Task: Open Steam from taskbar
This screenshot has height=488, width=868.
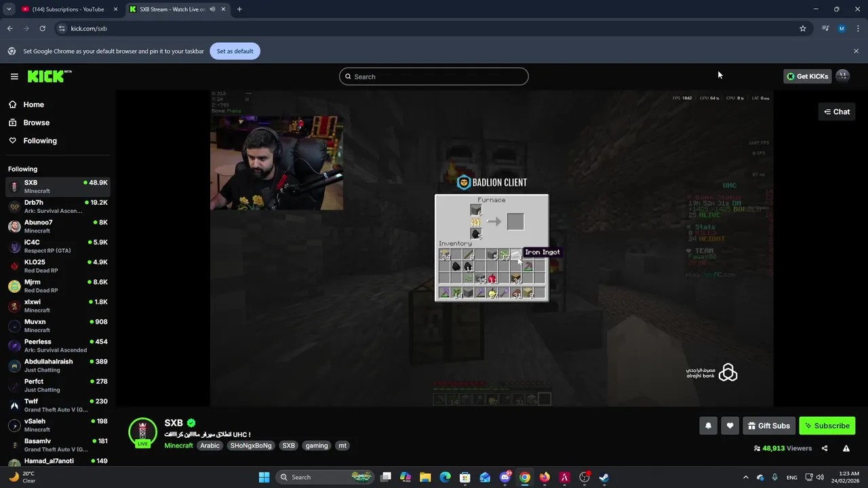Action: coord(604,477)
